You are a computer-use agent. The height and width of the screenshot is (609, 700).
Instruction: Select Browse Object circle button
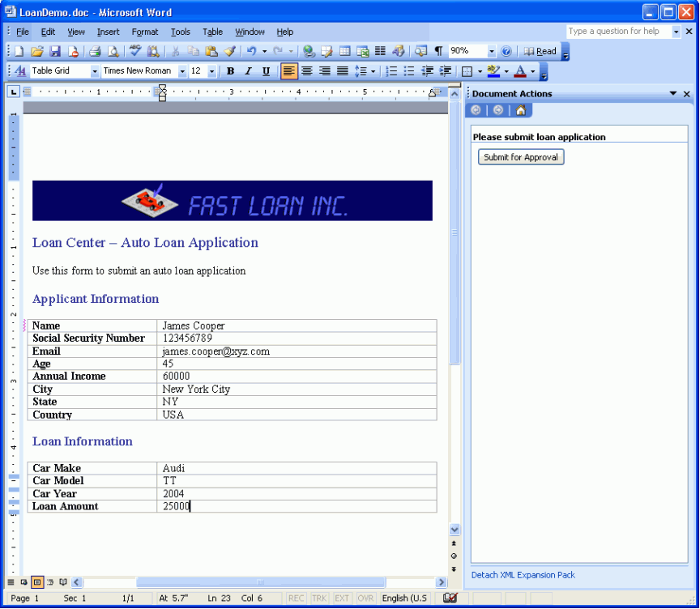coord(454,556)
